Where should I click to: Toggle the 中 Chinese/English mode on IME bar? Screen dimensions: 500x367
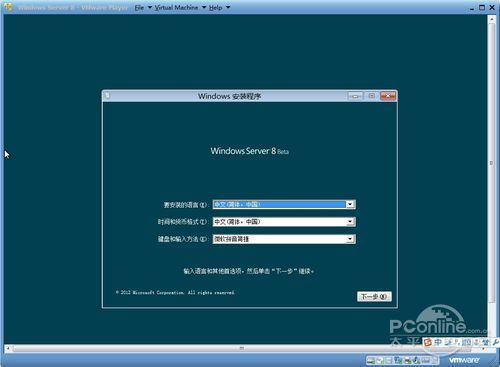[438, 342]
